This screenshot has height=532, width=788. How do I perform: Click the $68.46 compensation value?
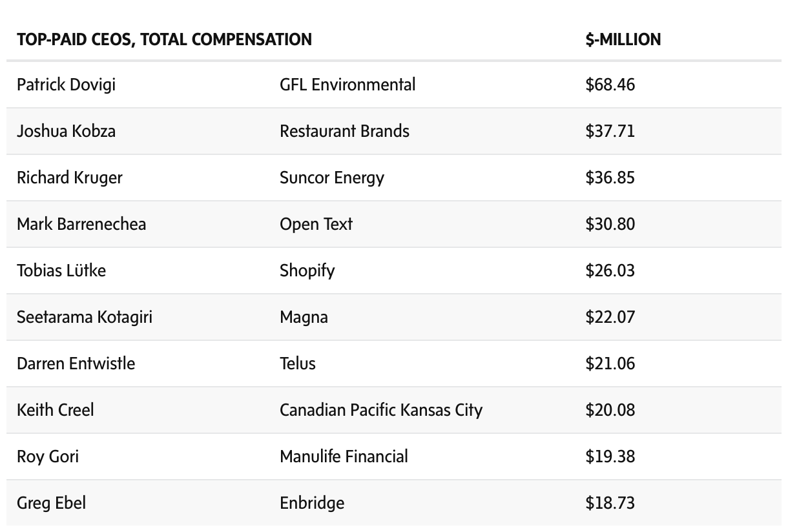tap(610, 85)
